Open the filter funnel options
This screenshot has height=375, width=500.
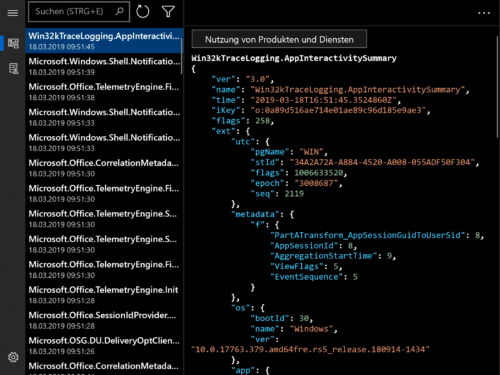click(x=168, y=12)
